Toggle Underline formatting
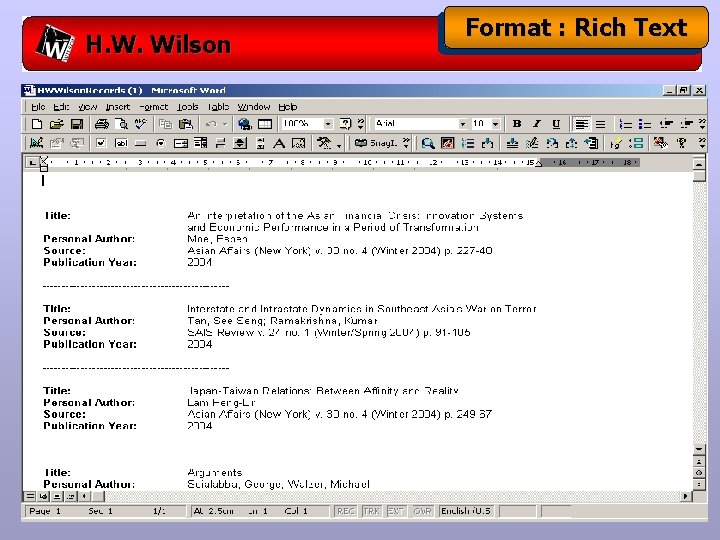 coord(557,124)
